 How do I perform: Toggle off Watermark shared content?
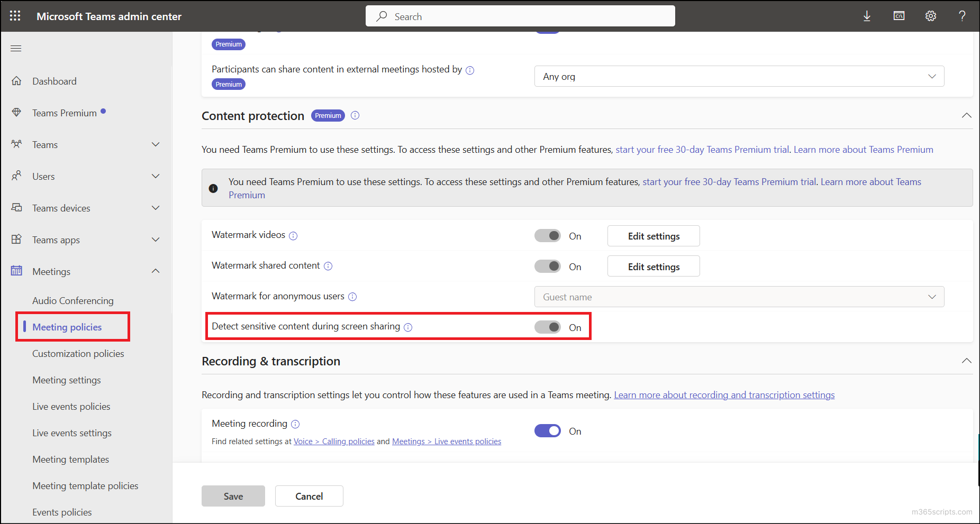[x=548, y=266]
